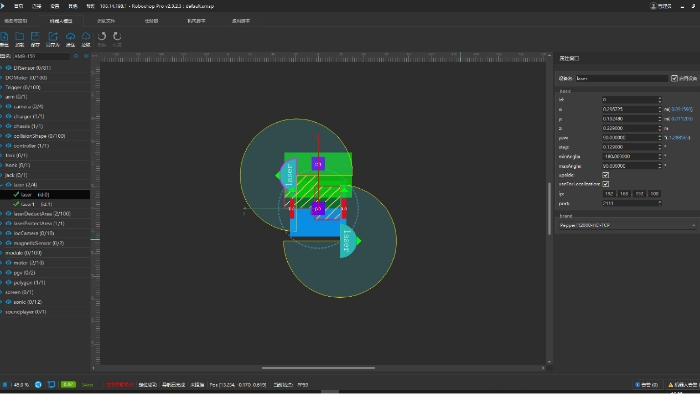
Task: Select the upper left laser sensor on model
Action: click(x=287, y=175)
